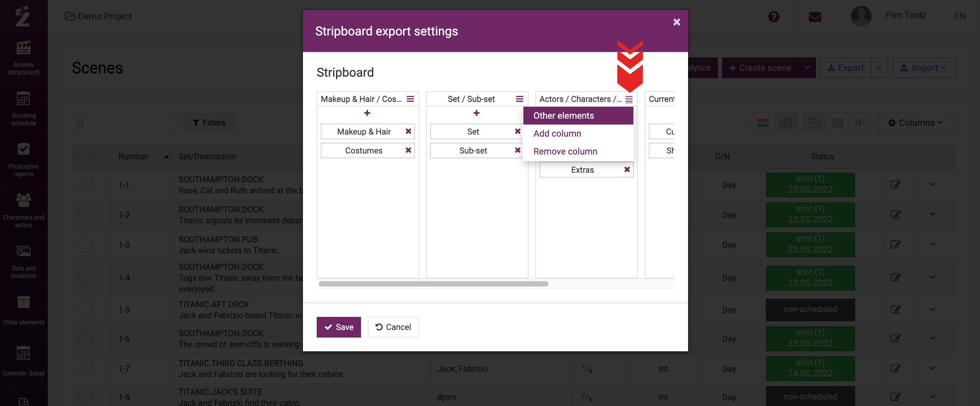Expand Export dropdown arrow
This screenshot has height=406, width=980.
click(880, 68)
